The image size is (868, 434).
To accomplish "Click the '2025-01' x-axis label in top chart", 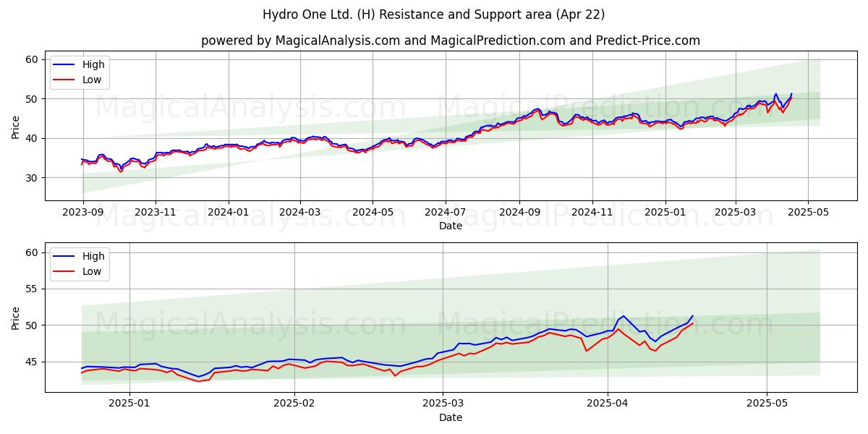I will (x=665, y=213).
